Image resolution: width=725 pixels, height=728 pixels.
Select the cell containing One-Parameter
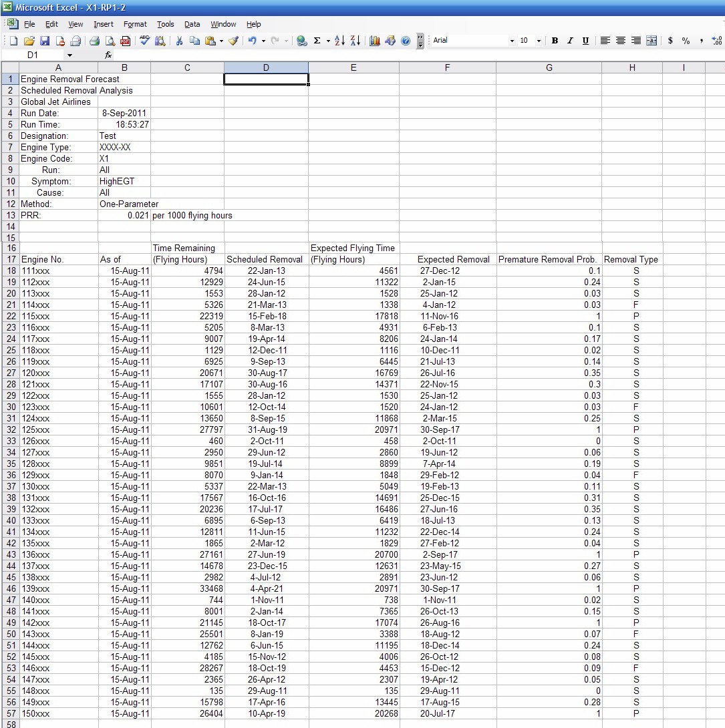(128, 204)
